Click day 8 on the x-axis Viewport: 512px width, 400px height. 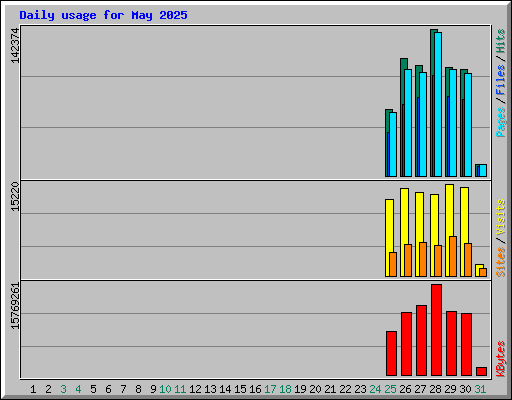click(x=138, y=389)
